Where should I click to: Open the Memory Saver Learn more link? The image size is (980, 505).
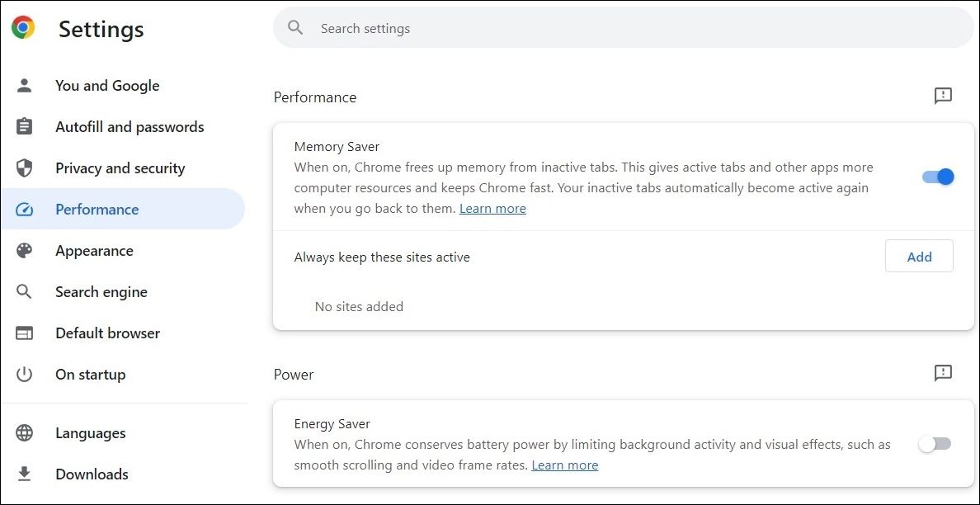click(492, 208)
